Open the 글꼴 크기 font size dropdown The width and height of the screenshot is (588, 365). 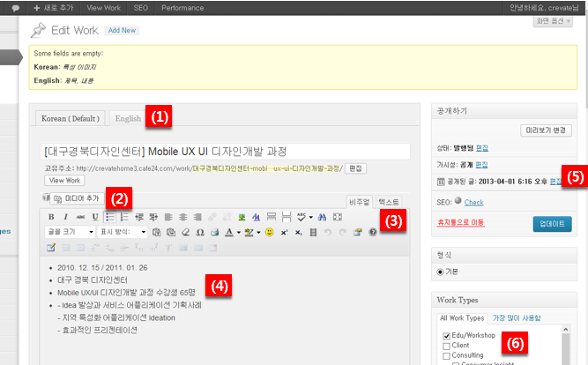coord(70,232)
